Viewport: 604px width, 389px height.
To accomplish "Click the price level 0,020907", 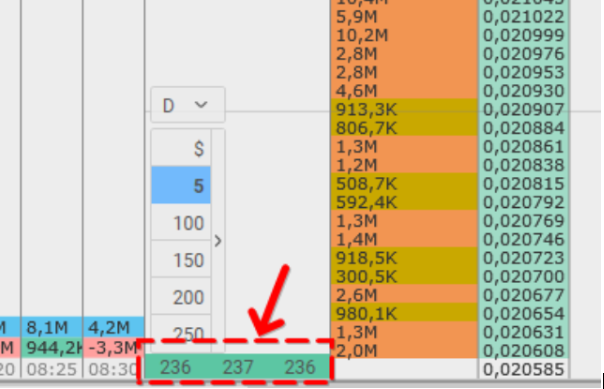I will click(523, 110).
